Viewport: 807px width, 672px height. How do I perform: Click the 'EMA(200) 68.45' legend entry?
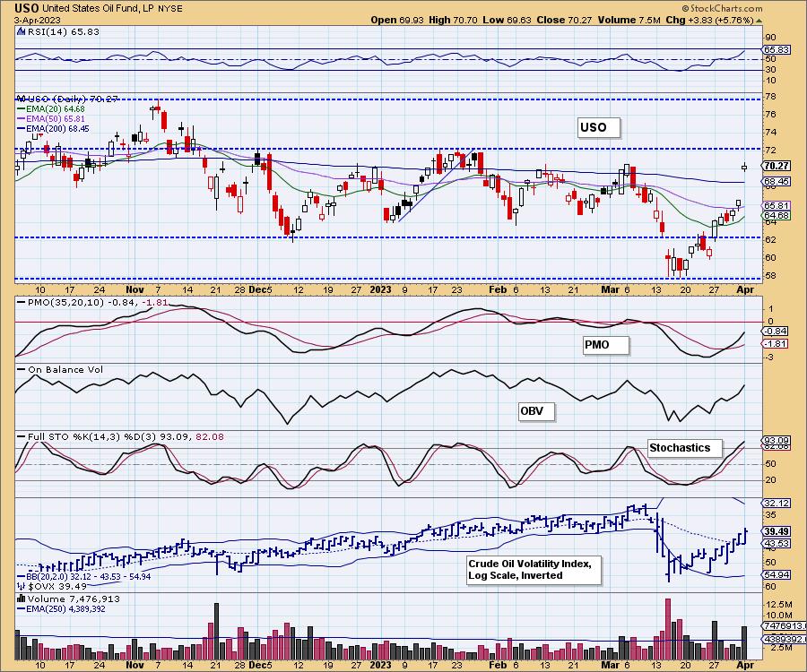coord(53,128)
